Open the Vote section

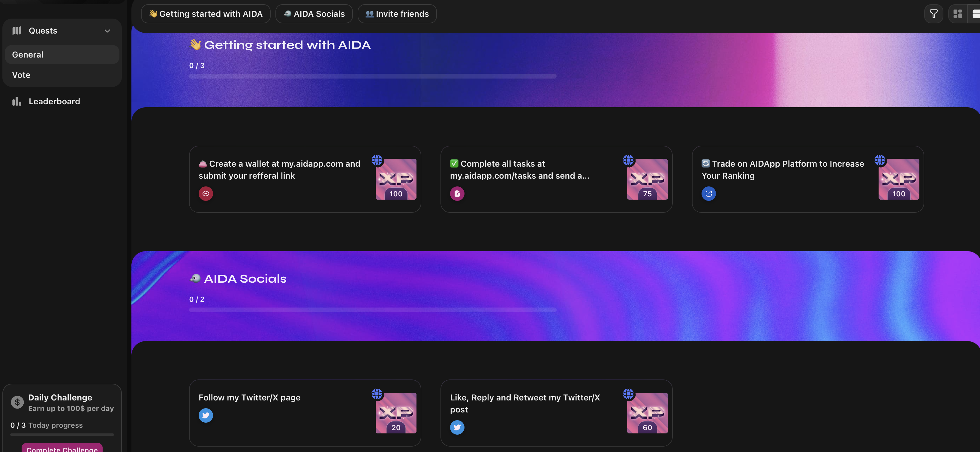[x=62, y=75]
